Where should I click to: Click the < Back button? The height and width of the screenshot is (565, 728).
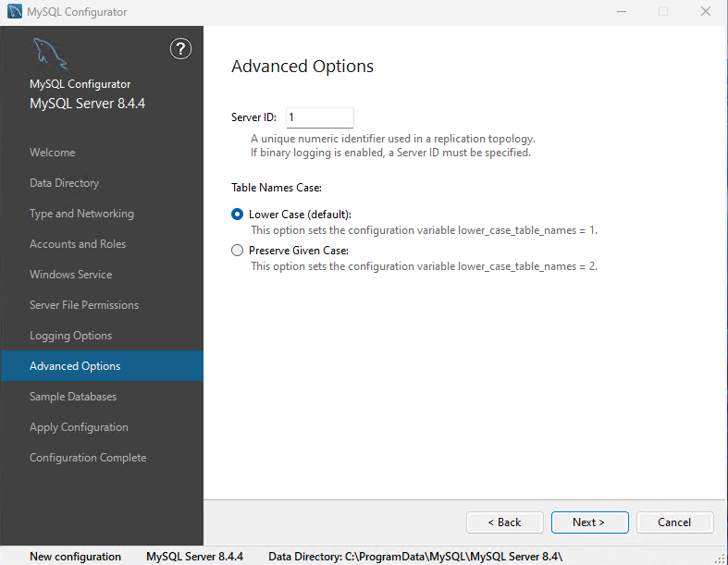coord(505,522)
